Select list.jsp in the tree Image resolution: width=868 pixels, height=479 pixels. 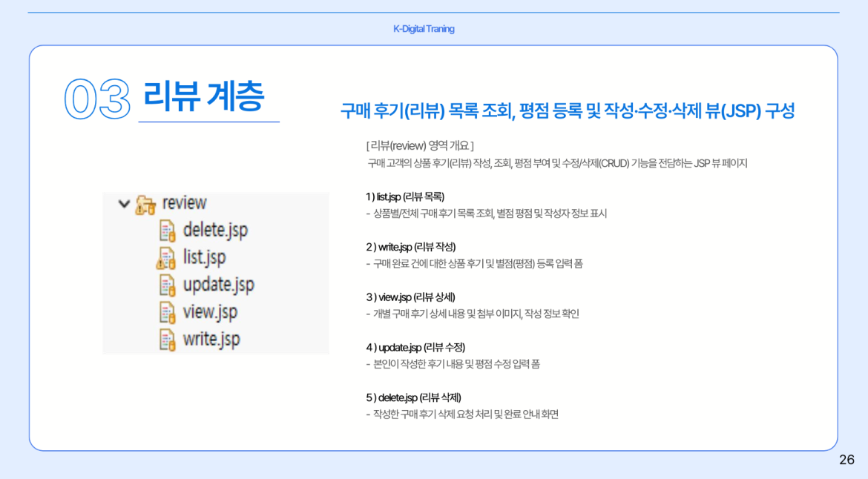pos(204,257)
